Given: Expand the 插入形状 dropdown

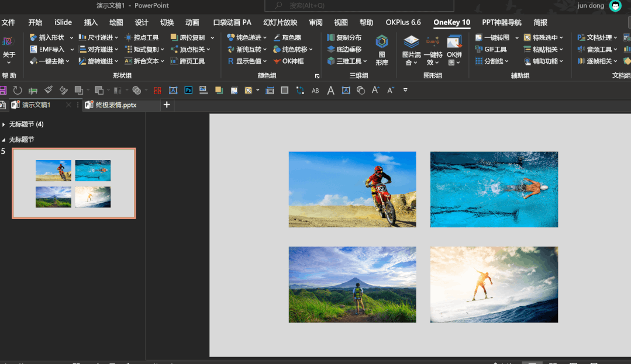Looking at the screenshot, I should tap(71, 37).
